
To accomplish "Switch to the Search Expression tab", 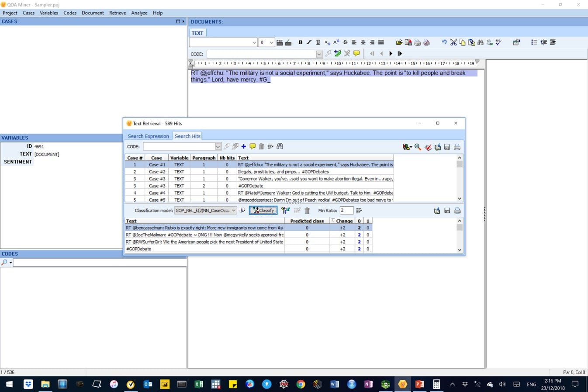I will coord(148,136).
